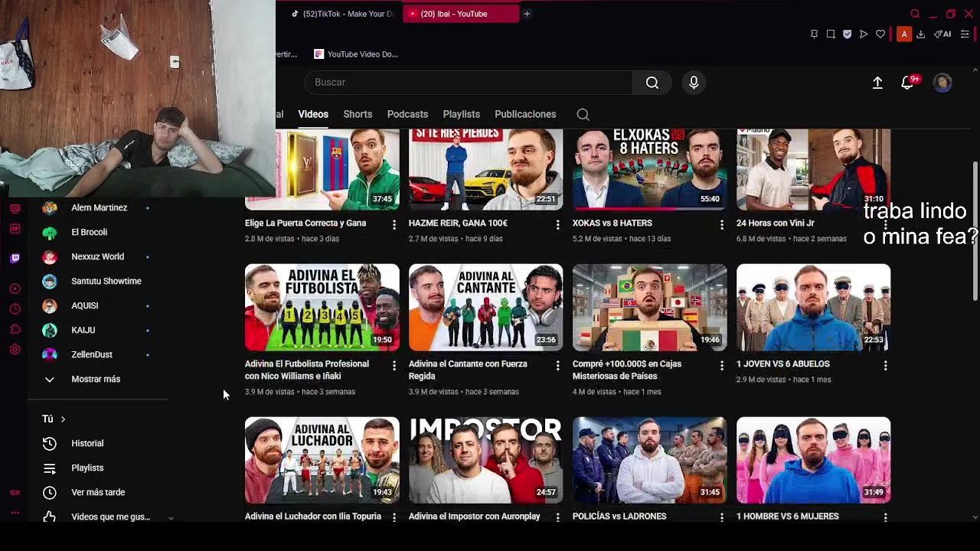Open the 24 Horas con Vini Jr title

click(x=775, y=223)
